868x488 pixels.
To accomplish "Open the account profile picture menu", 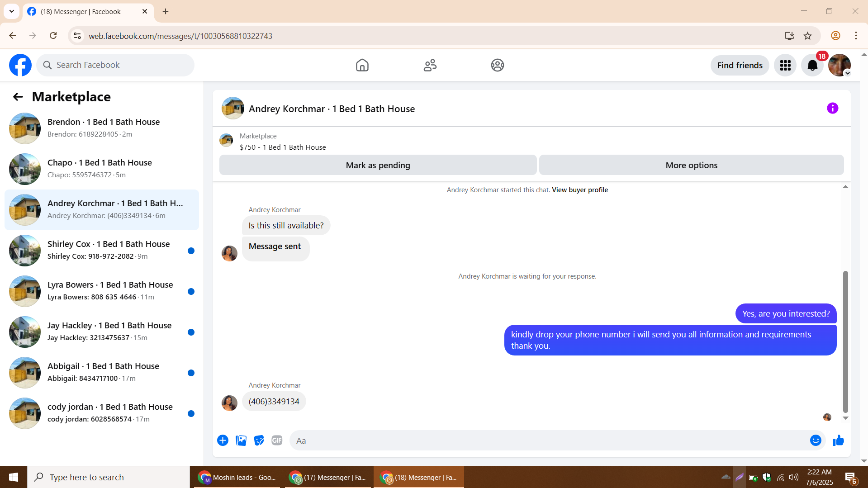I will point(840,65).
